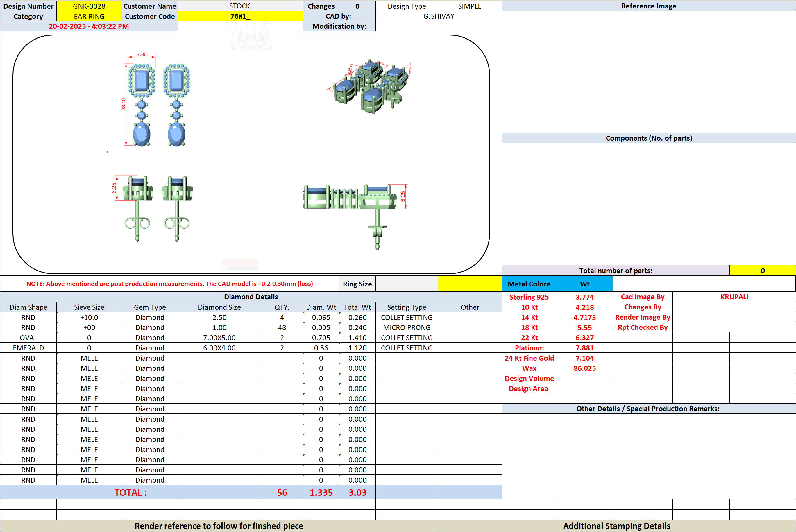This screenshot has height=532, width=796.
Task: Select the Sieve Size column header
Action: click(x=89, y=307)
